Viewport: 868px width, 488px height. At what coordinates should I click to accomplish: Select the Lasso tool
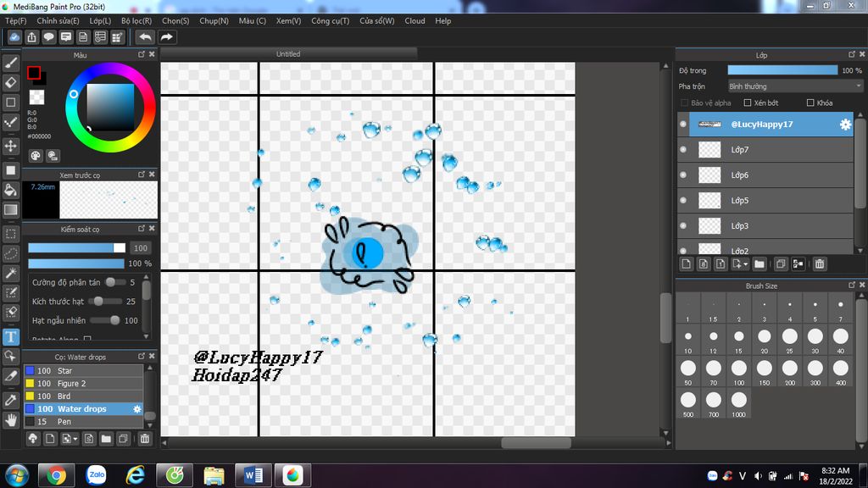[x=10, y=253]
